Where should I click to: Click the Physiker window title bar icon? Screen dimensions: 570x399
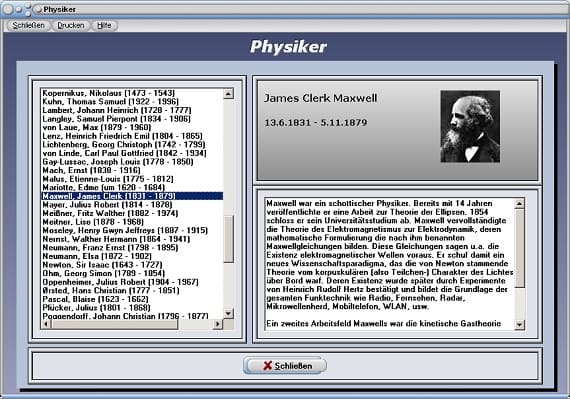37,9
